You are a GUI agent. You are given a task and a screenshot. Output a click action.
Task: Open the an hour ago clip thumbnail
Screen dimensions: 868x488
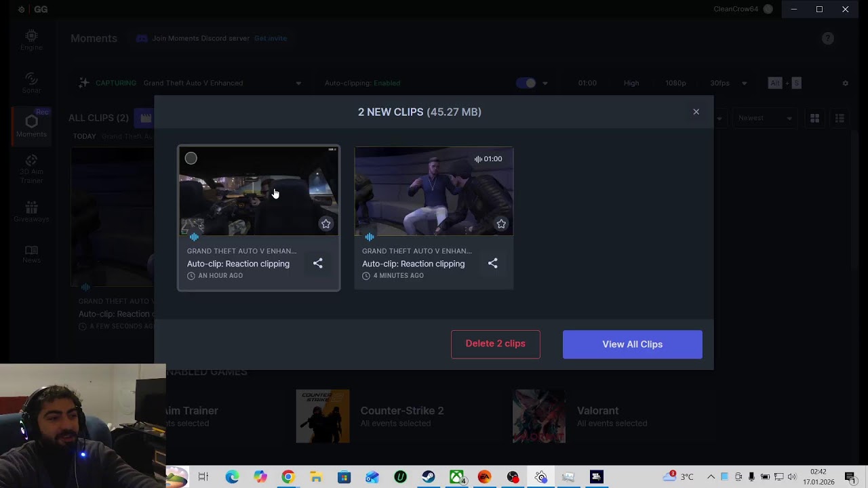click(258, 191)
